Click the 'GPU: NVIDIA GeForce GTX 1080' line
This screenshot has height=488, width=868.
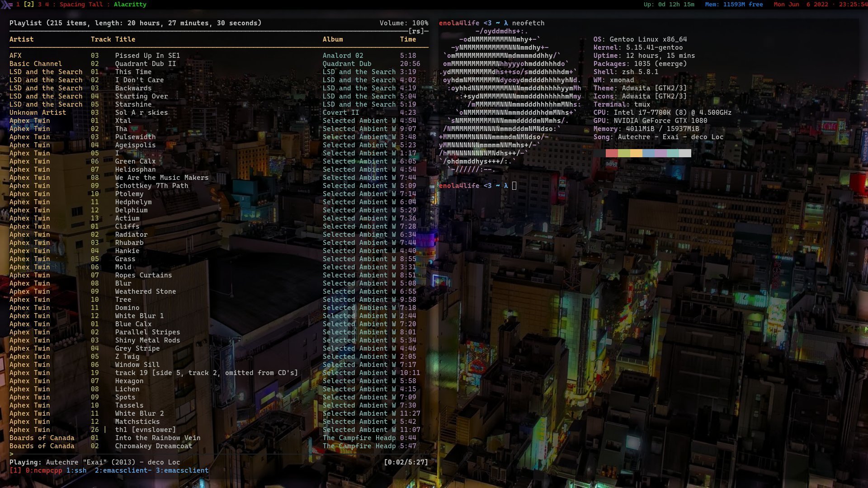click(650, 121)
